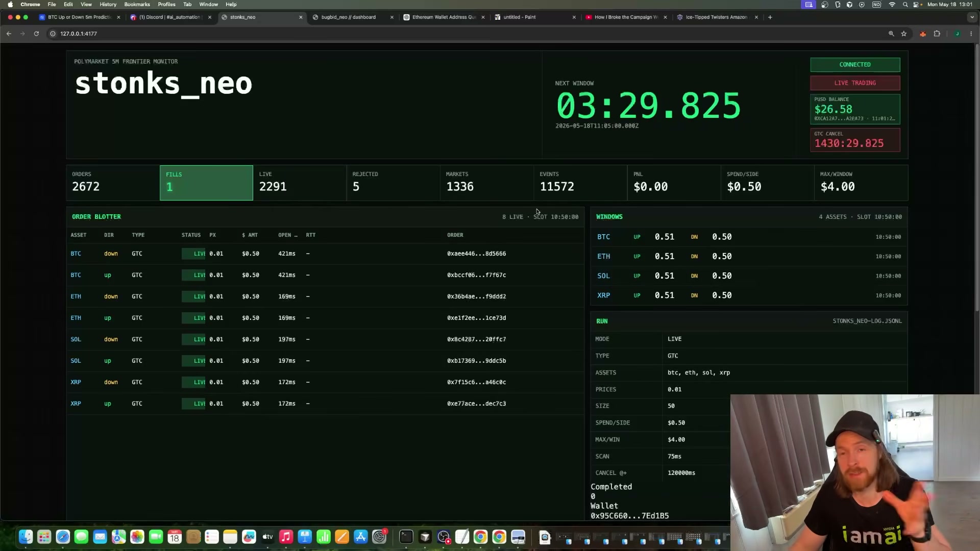Click order hash 0xaee446...8d5666

click(x=476, y=254)
